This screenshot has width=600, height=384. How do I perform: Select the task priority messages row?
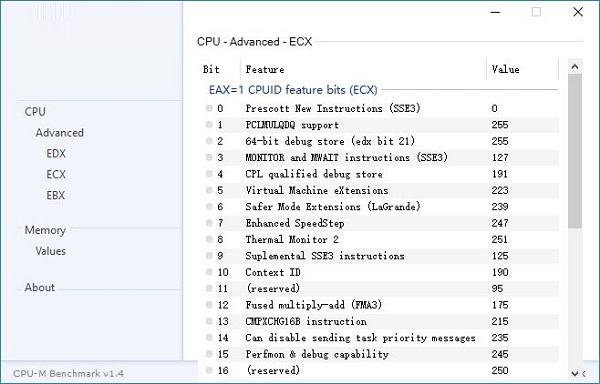point(382,338)
